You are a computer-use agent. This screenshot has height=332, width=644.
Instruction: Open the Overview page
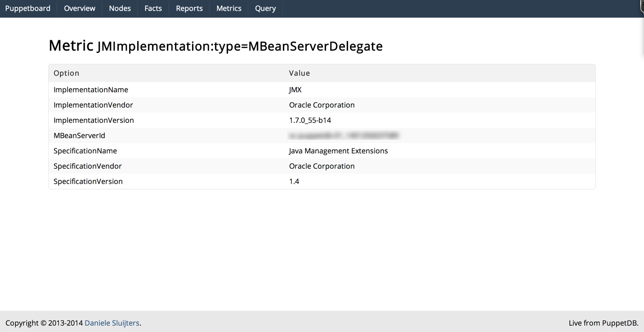tap(80, 9)
